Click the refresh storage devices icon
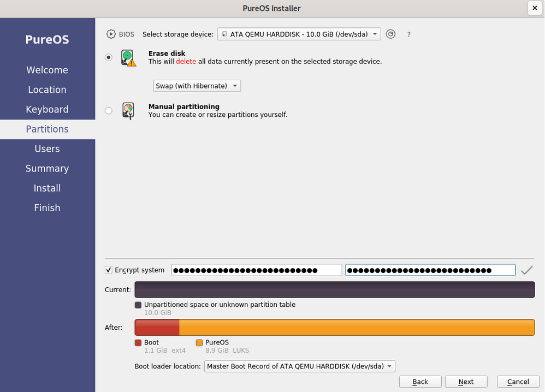545x392 pixels. [x=390, y=34]
